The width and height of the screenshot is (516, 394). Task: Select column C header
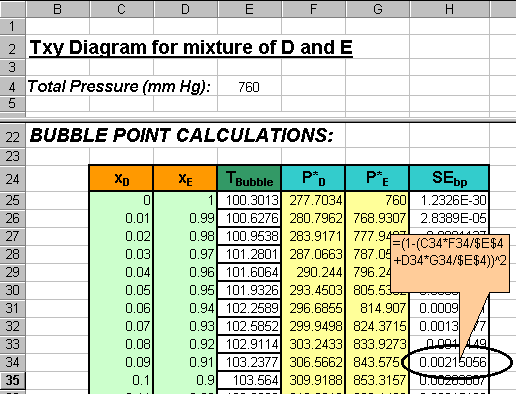click(x=121, y=9)
